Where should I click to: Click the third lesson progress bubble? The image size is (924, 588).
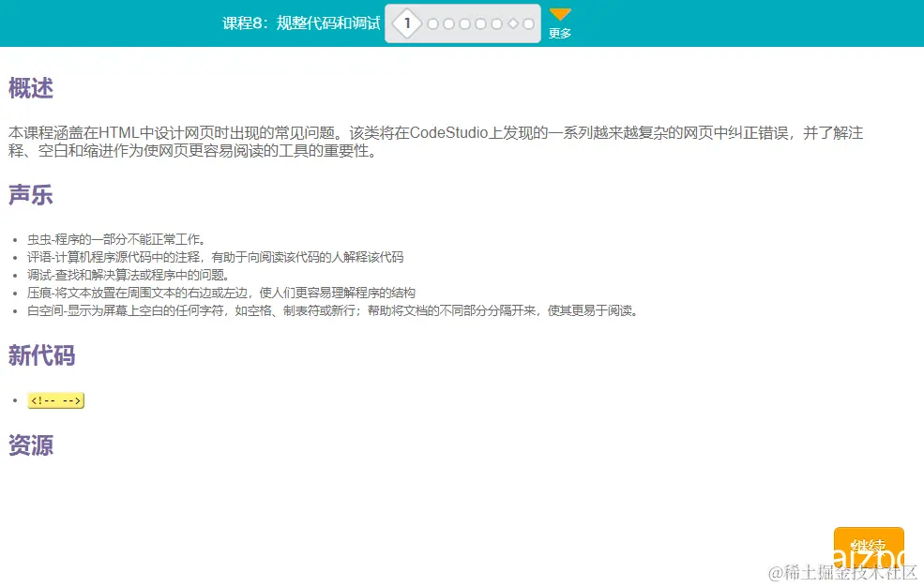(448, 23)
